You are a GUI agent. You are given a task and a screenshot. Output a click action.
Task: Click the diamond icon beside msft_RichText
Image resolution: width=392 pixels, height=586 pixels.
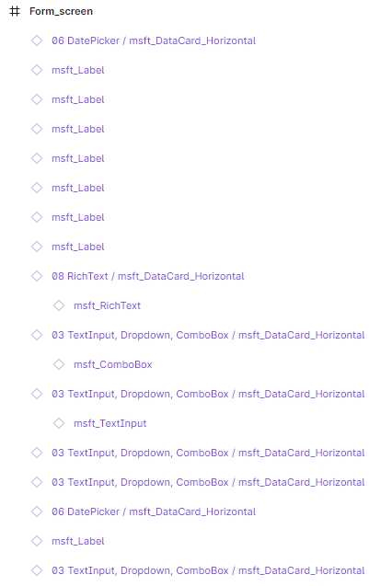(59, 305)
